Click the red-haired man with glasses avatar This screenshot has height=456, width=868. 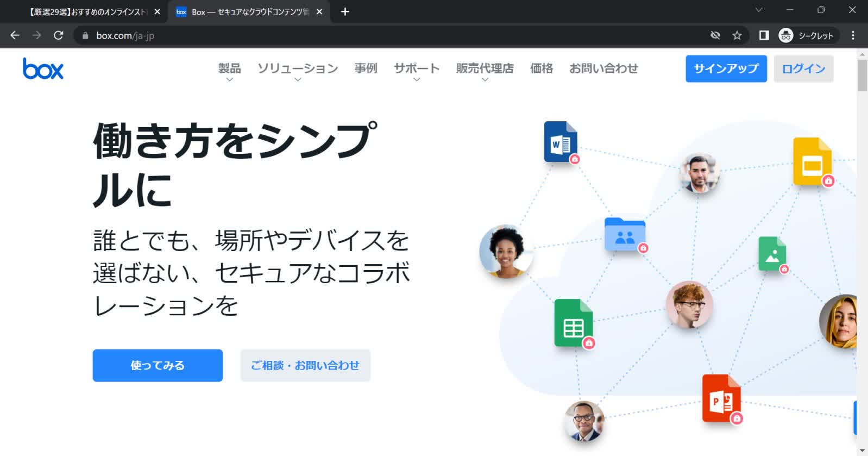pyautogui.click(x=689, y=304)
